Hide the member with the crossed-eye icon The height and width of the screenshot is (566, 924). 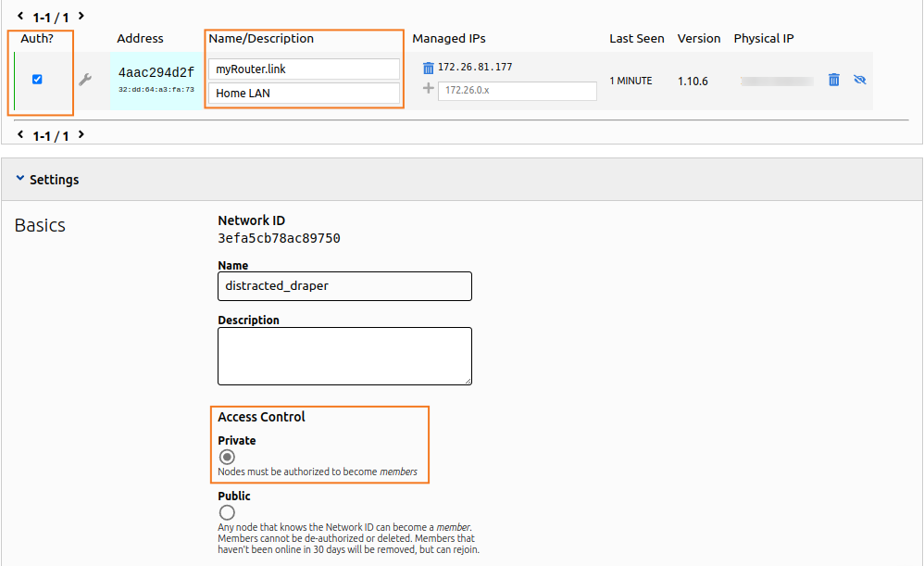tap(859, 81)
